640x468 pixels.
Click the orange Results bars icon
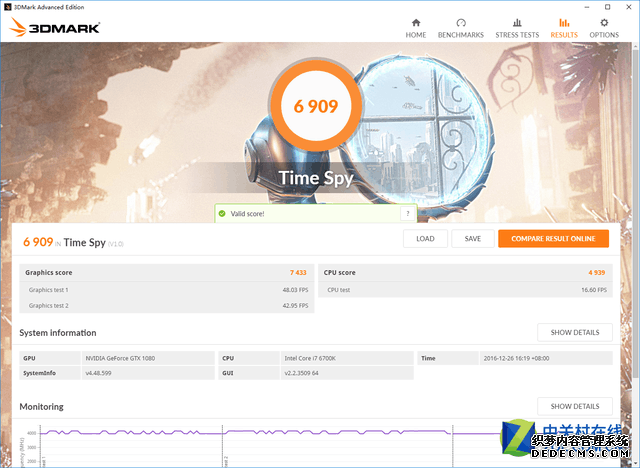564,22
